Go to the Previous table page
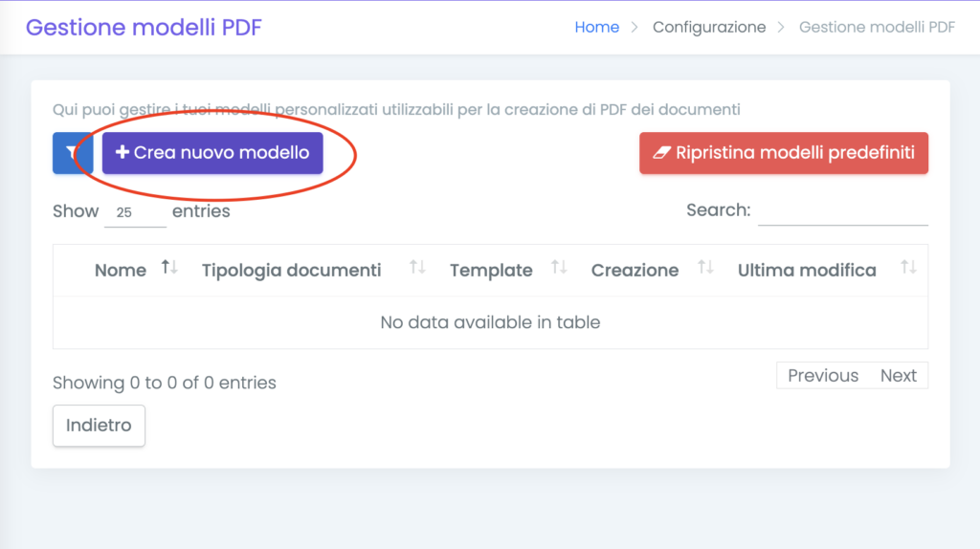980x549 pixels. click(822, 376)
